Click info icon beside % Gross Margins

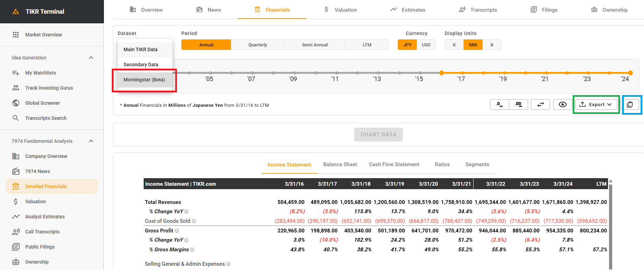pos(192,250)
